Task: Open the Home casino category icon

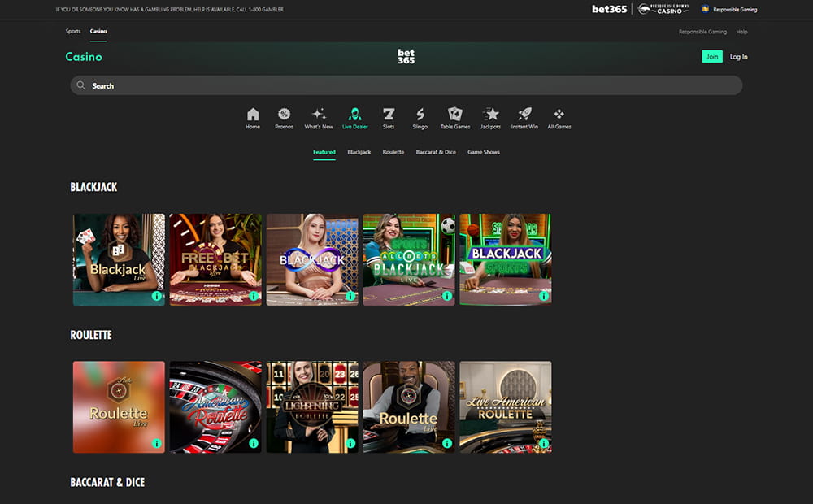Action: [253, 115]
